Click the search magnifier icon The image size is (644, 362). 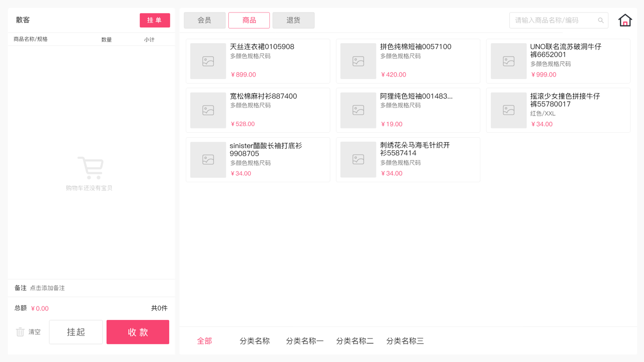tap(600, 21)
